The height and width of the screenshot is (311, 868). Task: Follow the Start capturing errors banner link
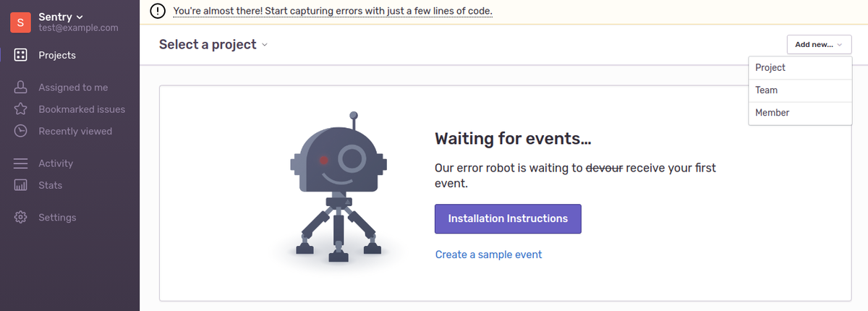click(x=333, y=12)
